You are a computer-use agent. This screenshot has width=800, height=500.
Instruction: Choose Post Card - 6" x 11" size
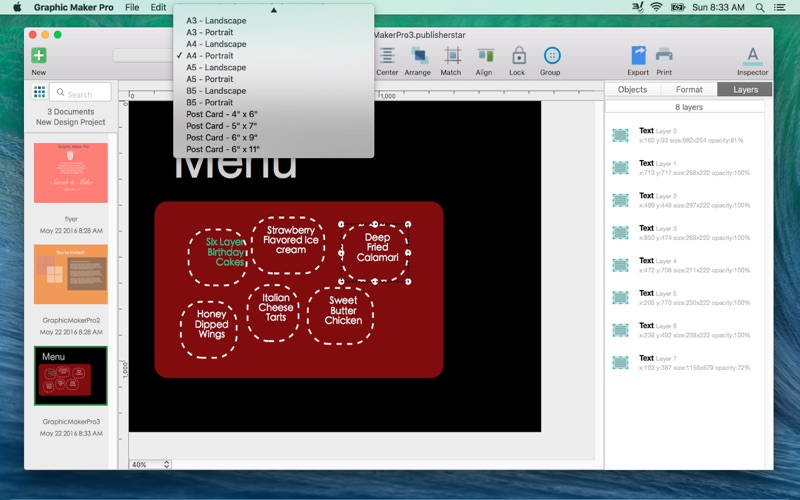click(x=273, y=149)
